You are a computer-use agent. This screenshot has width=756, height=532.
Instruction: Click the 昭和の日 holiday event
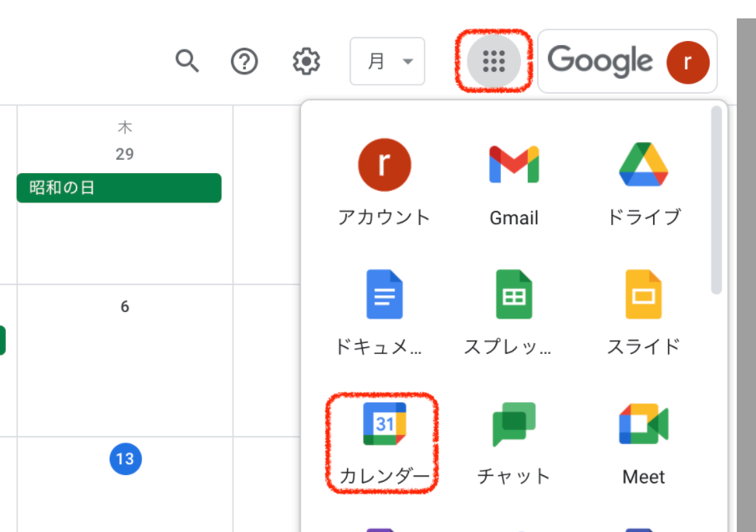tap(119, 188)
